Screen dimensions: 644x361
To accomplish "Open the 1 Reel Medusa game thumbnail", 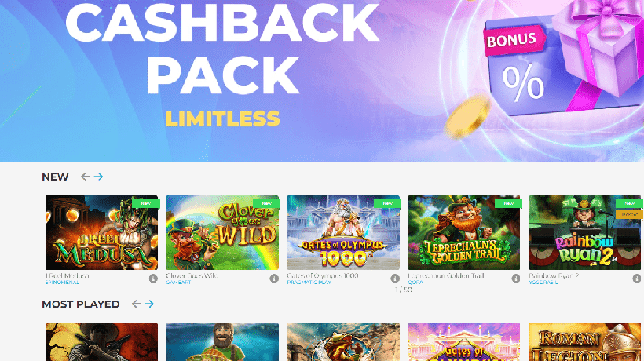I will 101,232.
